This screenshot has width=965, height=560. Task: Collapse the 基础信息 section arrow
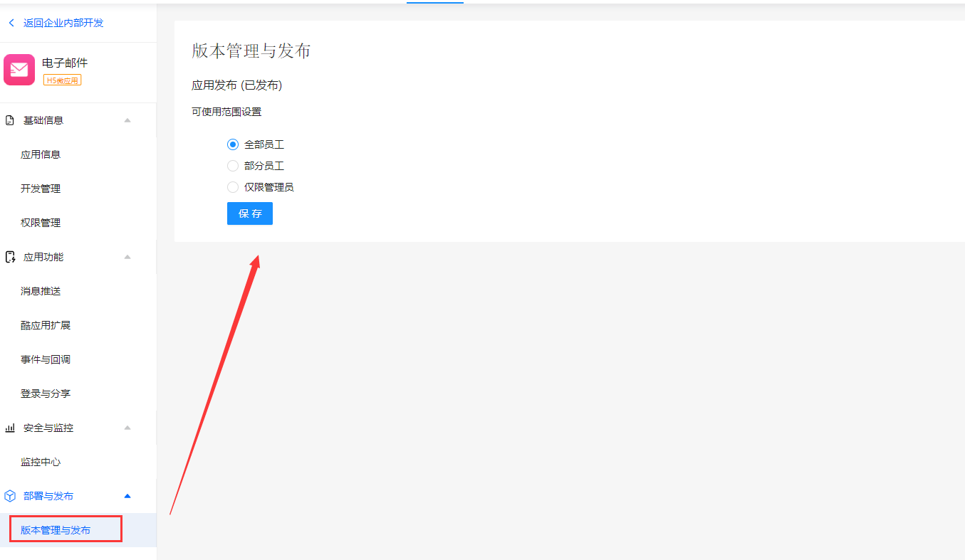pyautogui.click(x=127, y=120)
